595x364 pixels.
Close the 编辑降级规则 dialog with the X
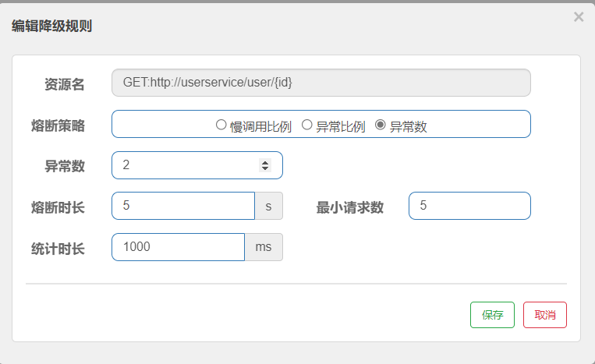coord(579,16)
